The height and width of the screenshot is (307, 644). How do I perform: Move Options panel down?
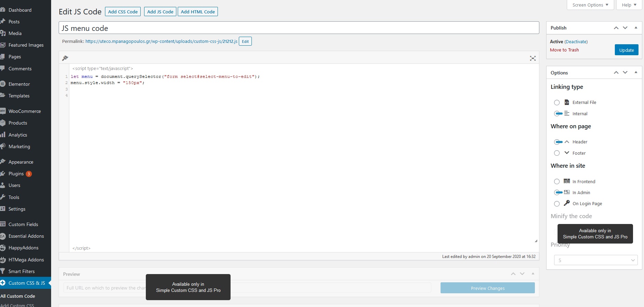pos(625,72)
